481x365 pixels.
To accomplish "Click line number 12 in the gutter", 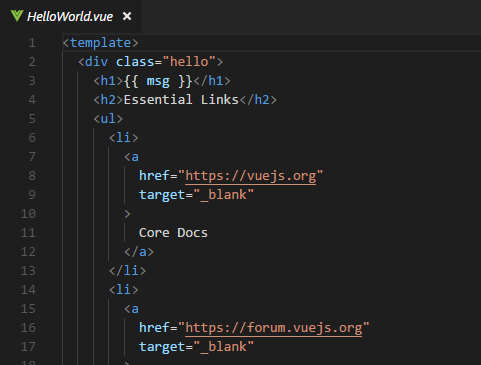I will 28,252.
